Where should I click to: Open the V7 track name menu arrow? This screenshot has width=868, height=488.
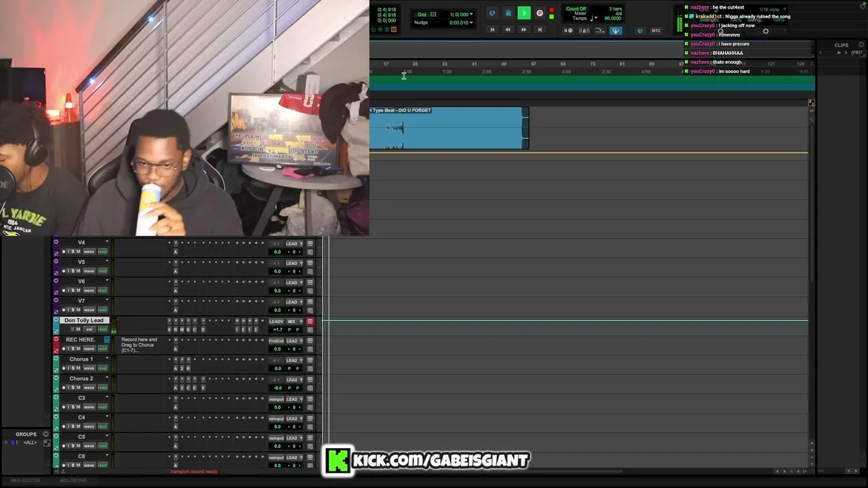106,300
